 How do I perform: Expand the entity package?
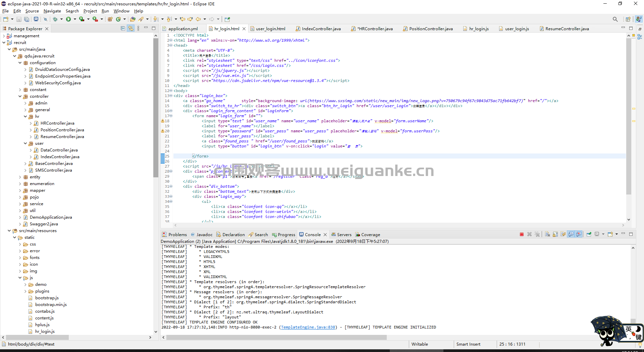point(20,177)
